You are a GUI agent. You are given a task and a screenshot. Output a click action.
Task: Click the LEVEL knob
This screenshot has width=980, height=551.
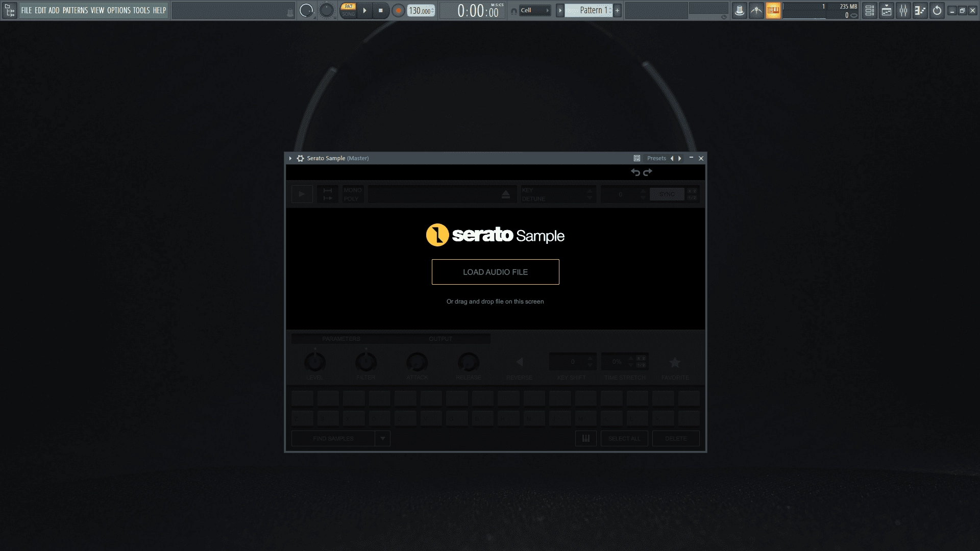coord(314,362)
